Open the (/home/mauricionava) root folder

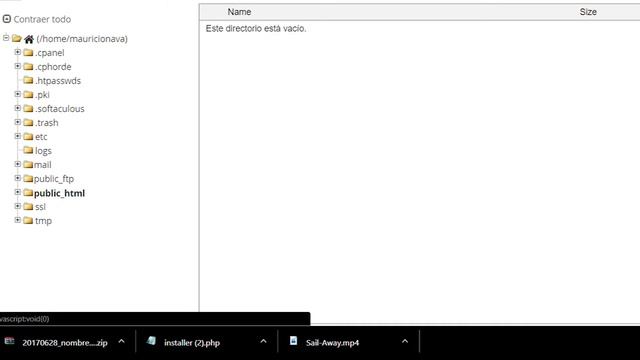pos(82,39)
